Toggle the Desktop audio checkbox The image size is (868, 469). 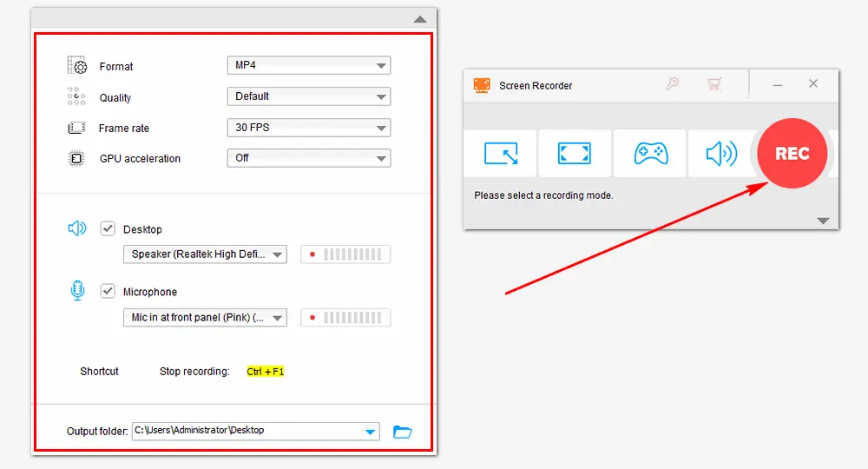(108, 228)
